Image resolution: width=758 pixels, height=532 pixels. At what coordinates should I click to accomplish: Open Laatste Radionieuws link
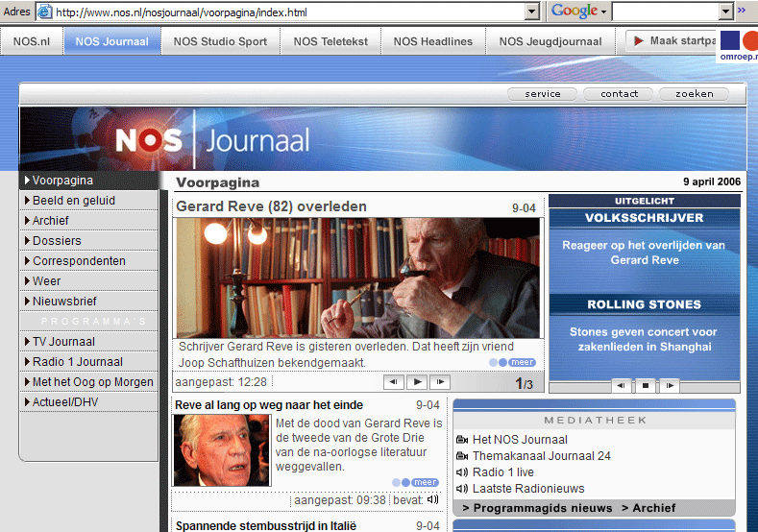528,489
